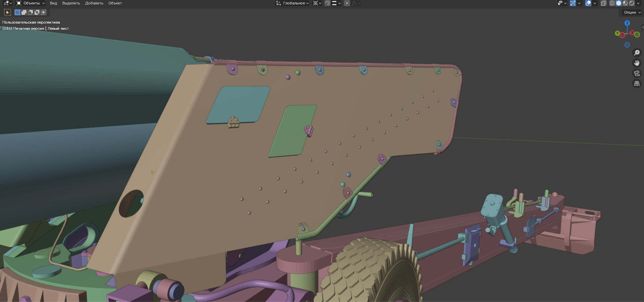The width and height of the screenshot is (644, 302).
Task: Open the pivot point dropdown
Action: [x=317, y=3]
